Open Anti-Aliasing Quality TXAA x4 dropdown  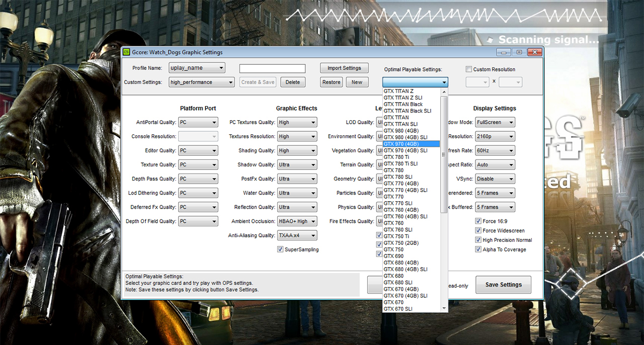297,235
